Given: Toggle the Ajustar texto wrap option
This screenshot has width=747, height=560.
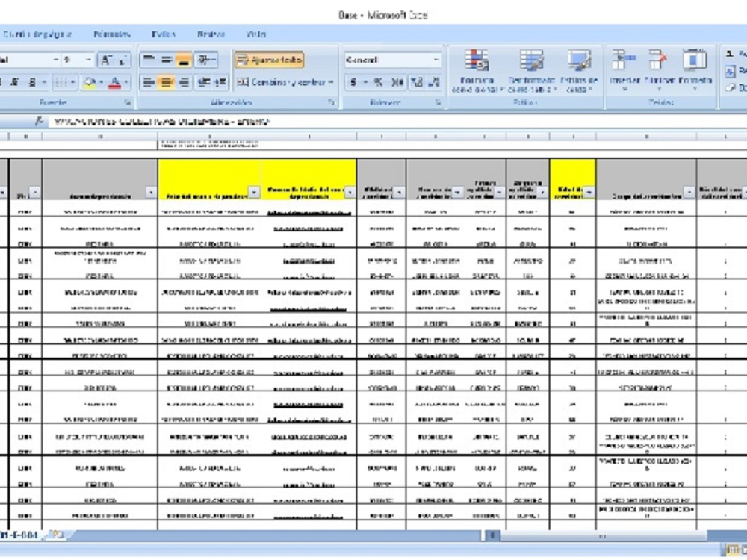Looking at the screenshot, I should 269,60.
